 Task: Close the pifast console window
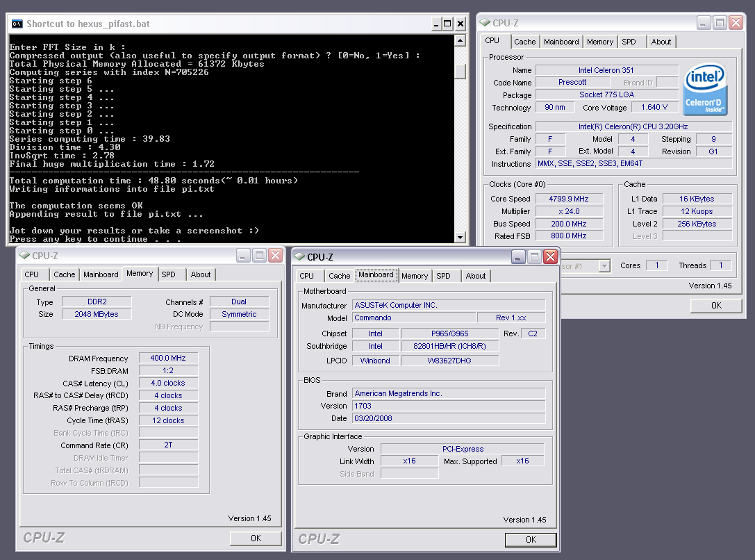(461, 24)
